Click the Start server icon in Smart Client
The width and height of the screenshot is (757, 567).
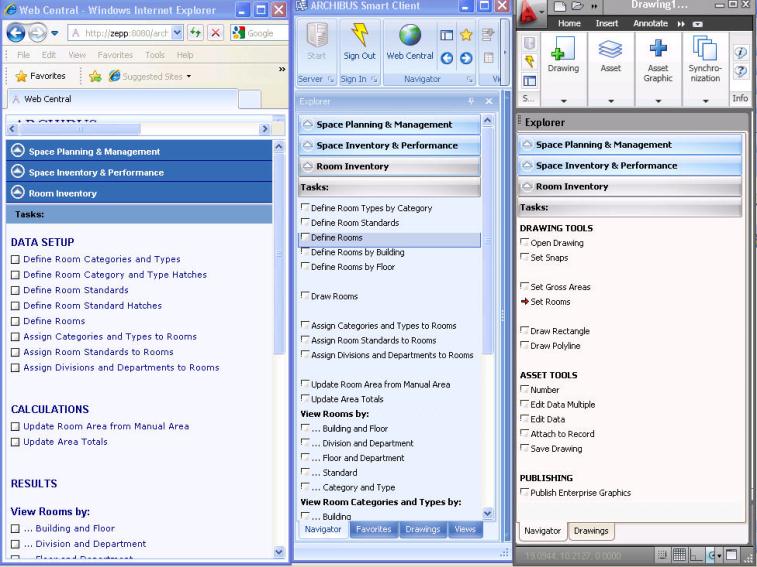[x=317, y=35]
